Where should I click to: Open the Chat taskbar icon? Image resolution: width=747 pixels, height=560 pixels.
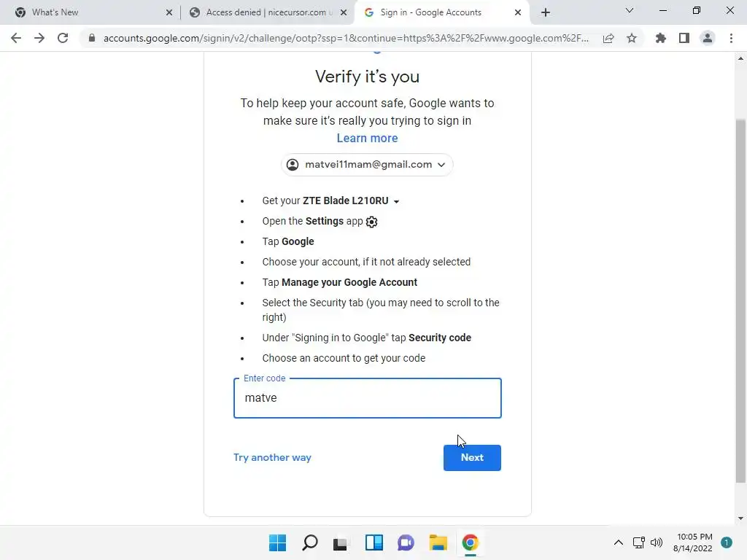pos(406,542)
